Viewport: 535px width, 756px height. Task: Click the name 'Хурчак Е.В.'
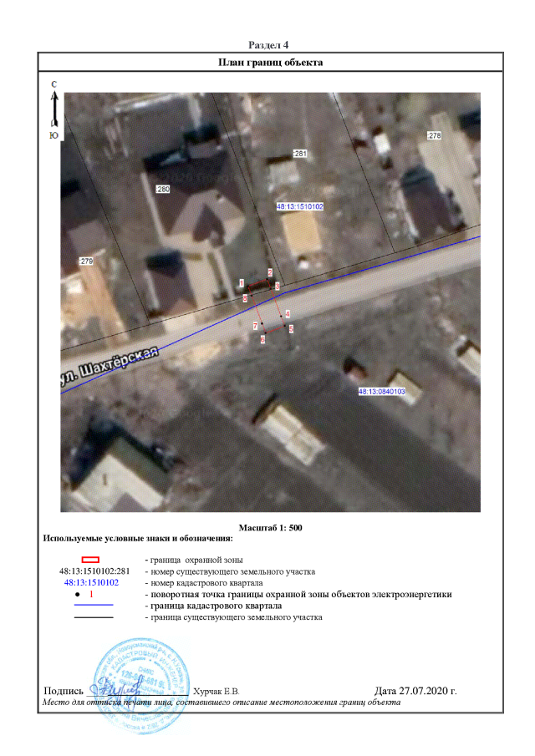pos(217,692)
